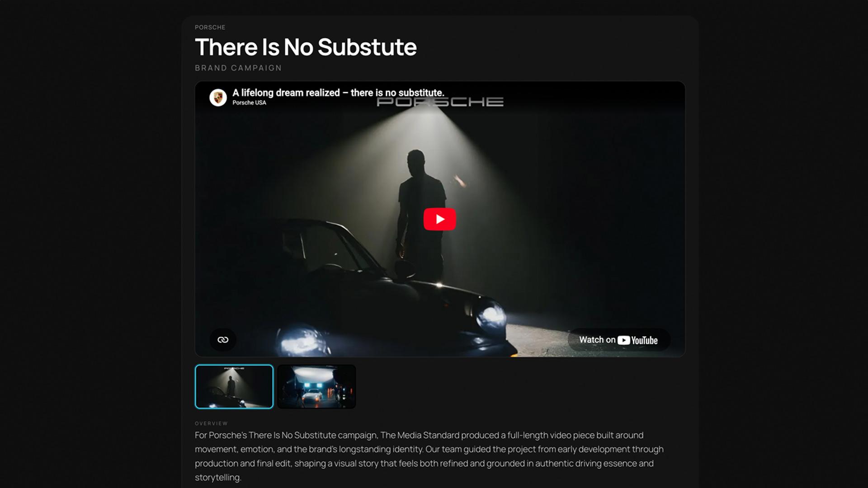Visit the Porsche USA channel name link
Screen dimensions: 868x488
(249, 103)
